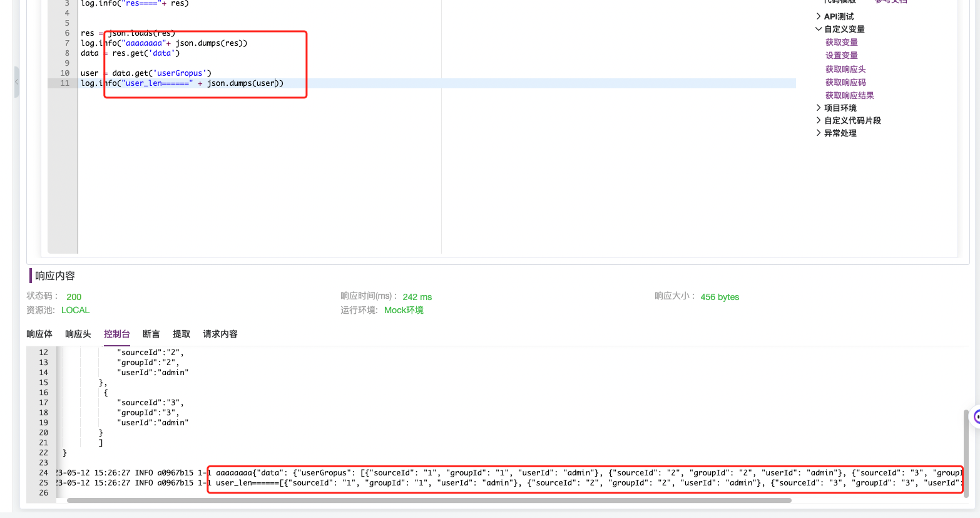This screenshot has width=980, height=518.
Task: View the 请求内容 tab
Action: (220, 334)
